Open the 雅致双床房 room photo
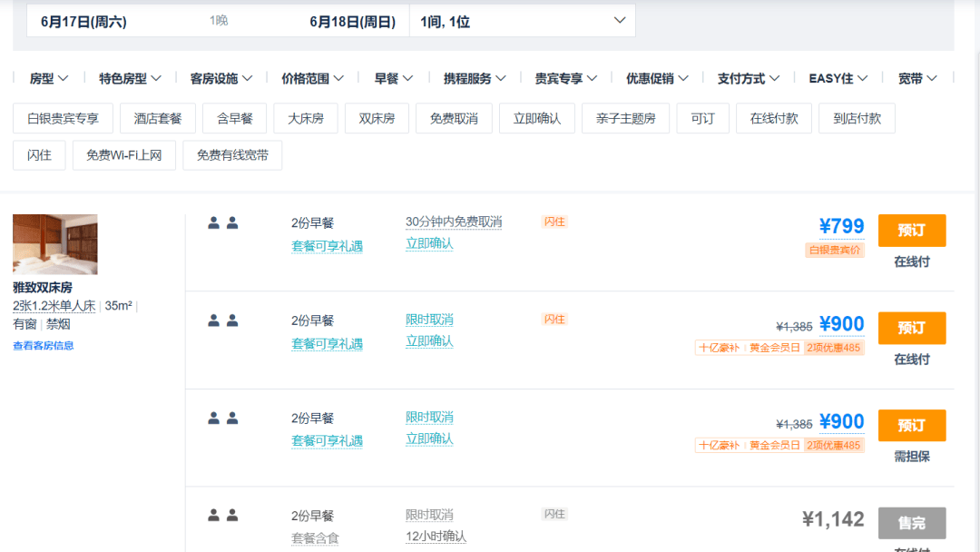The image size is (980, 552). pos(55,244)
